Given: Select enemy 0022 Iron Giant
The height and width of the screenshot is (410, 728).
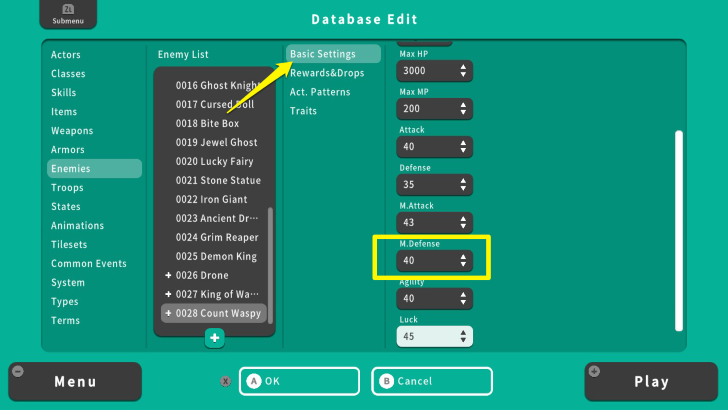Looking at the screenshot, I should tap(214, 200).
